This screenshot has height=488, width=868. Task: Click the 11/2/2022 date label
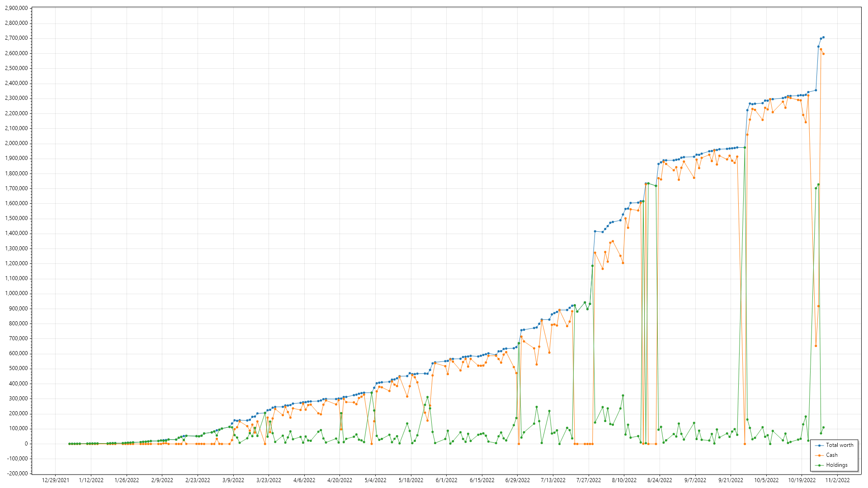point(837,480)
